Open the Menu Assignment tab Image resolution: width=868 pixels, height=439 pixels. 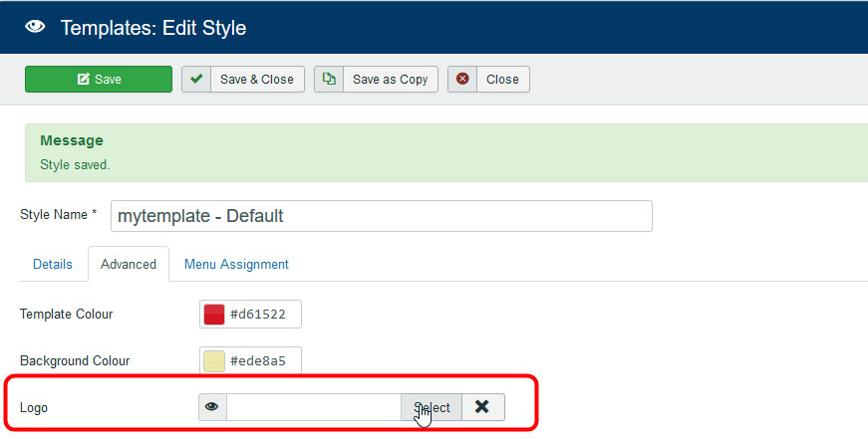coord(236,265)
